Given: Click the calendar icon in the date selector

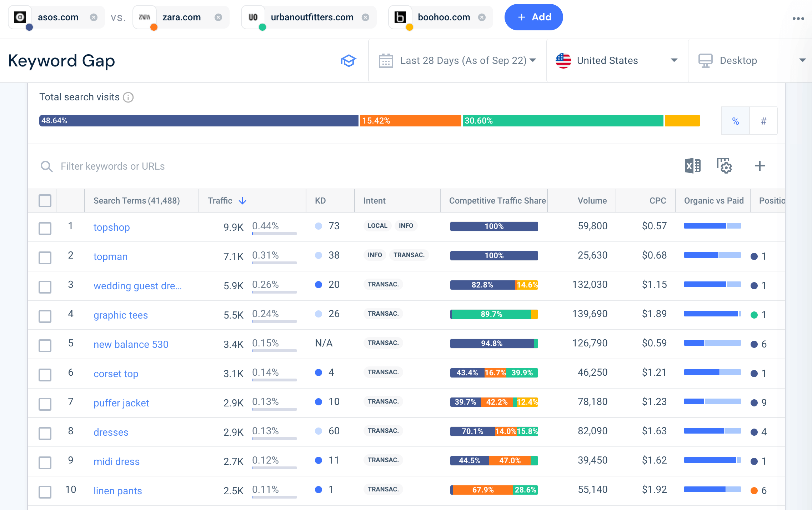Looking at the screenshot, I should click(386, 60).
